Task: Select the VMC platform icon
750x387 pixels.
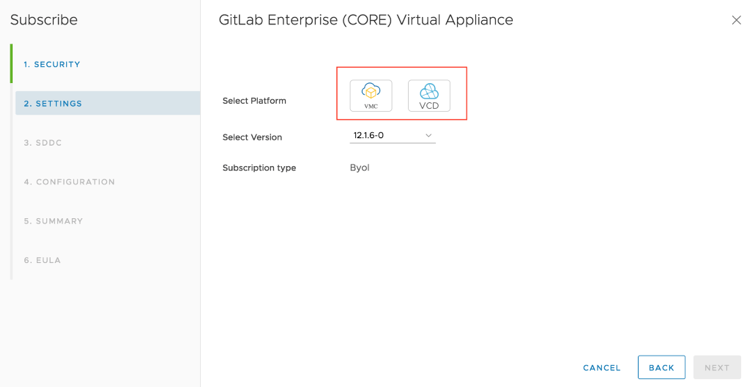Action: click(371, 96)
